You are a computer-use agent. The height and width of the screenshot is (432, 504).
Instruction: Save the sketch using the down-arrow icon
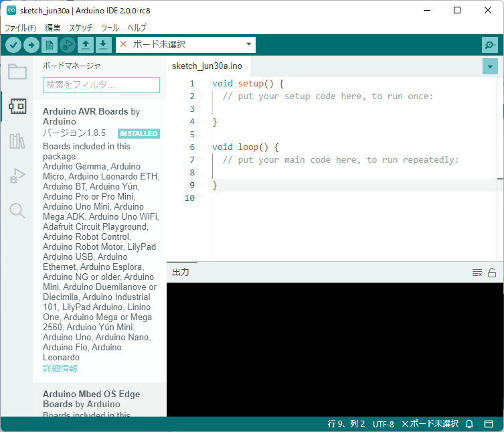pyautogui.click(x=102, y=45)
